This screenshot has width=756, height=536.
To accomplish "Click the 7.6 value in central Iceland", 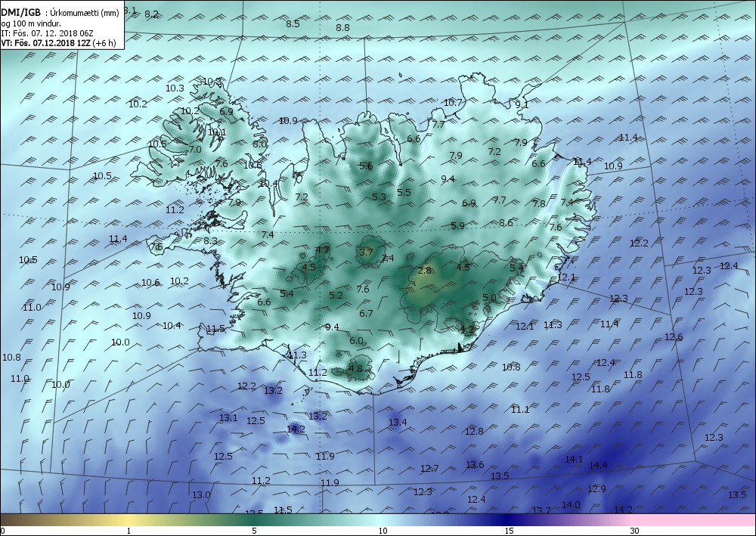I will (x=363, y=289).
